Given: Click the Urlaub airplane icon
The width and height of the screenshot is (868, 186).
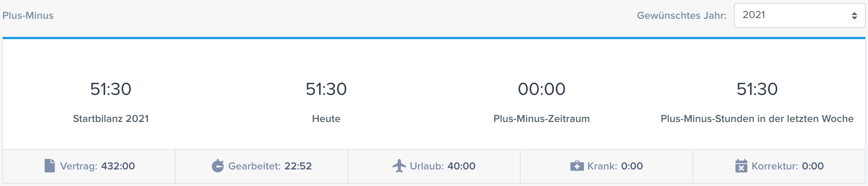Looking at the screenshot, I should (399, 166).
